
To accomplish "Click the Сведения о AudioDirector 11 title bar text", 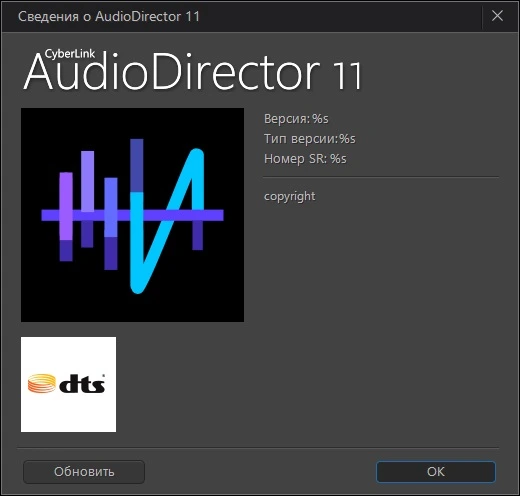I will point(109,16).
